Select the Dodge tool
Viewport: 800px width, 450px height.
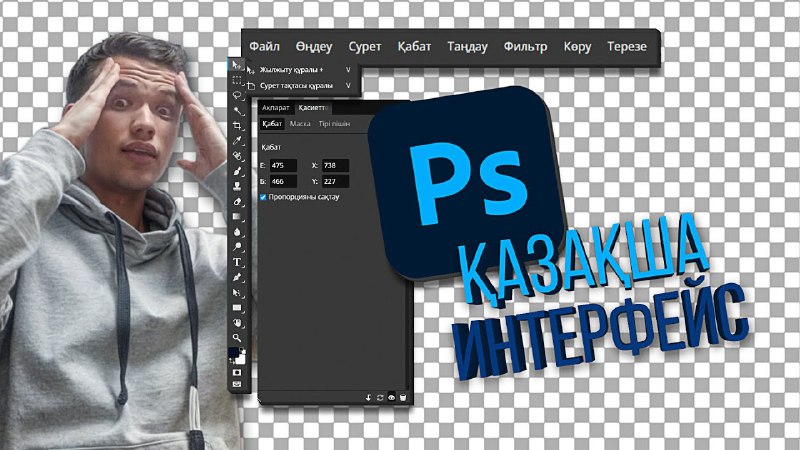[x=237, y=247]
